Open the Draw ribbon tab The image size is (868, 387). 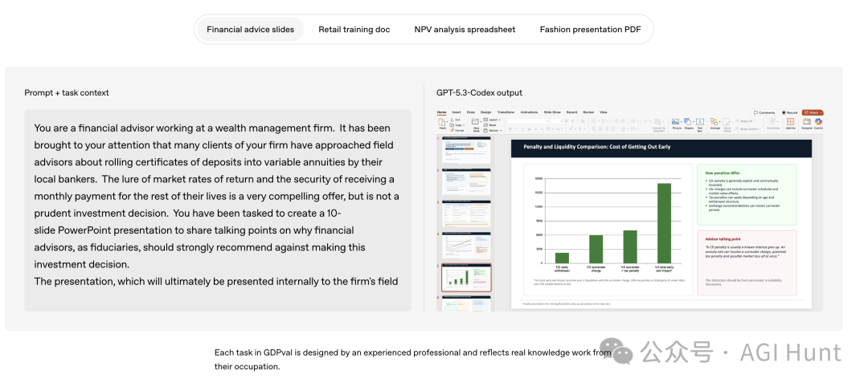tap(470, 112)
